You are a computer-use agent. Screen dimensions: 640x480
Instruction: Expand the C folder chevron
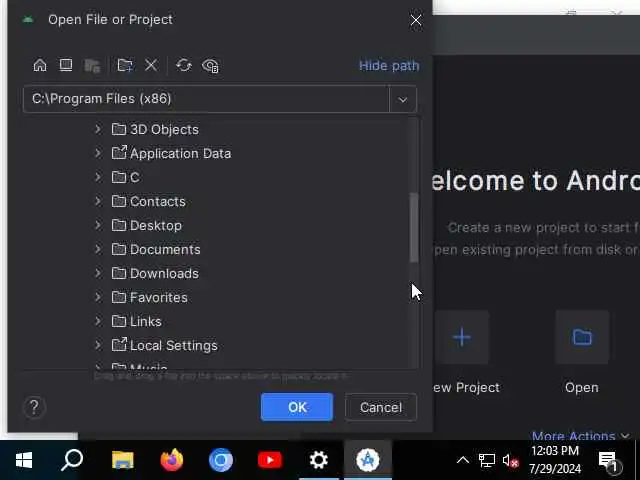coord(98,177)
